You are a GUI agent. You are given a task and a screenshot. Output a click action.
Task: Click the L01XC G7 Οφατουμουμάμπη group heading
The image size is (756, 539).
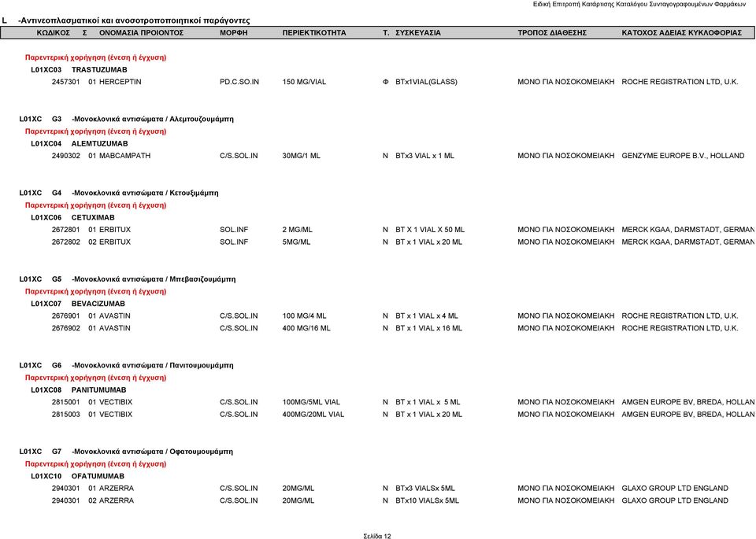click(126, 452)
